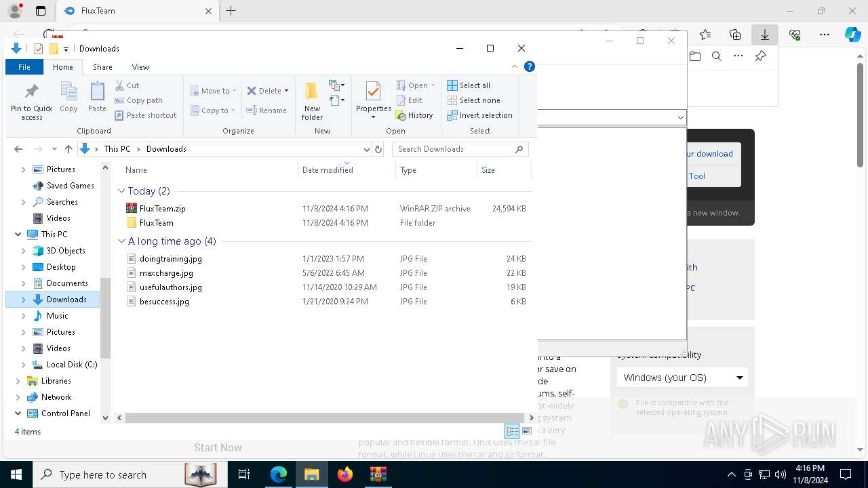Screen dimensions: 868x488
Task: Select Windows (your OS) combo box
Action: (x=682, y=378)
